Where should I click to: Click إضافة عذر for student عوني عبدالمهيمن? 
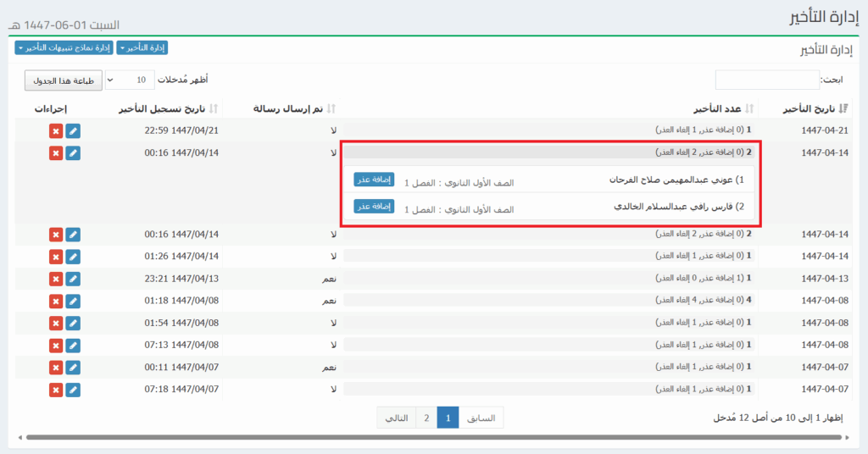[374, 180]
